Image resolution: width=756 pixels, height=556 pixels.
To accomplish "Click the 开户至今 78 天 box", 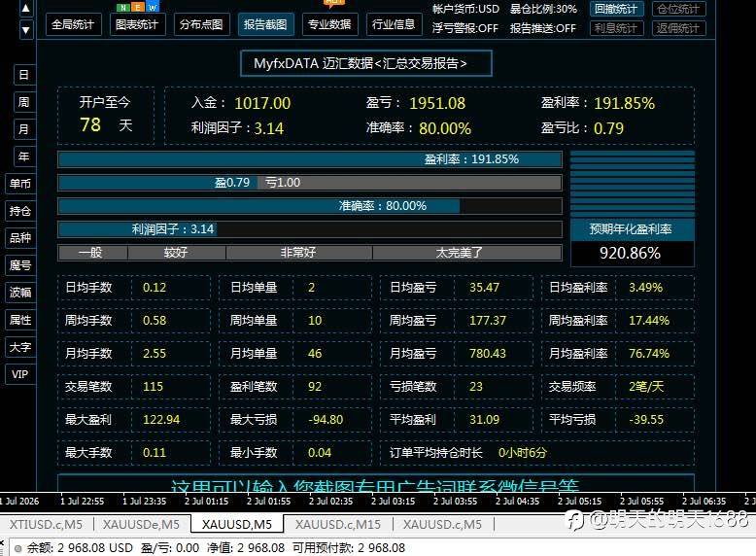I will (x=106, y=116).
